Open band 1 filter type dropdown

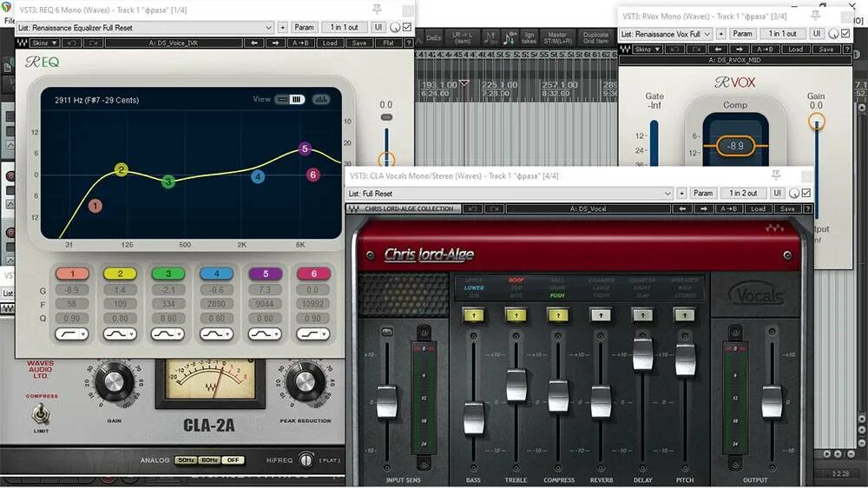click(x=72, y=334)
